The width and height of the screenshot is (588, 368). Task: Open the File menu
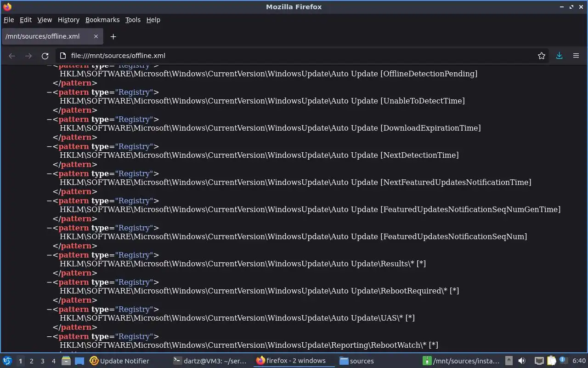pos(9,20)
